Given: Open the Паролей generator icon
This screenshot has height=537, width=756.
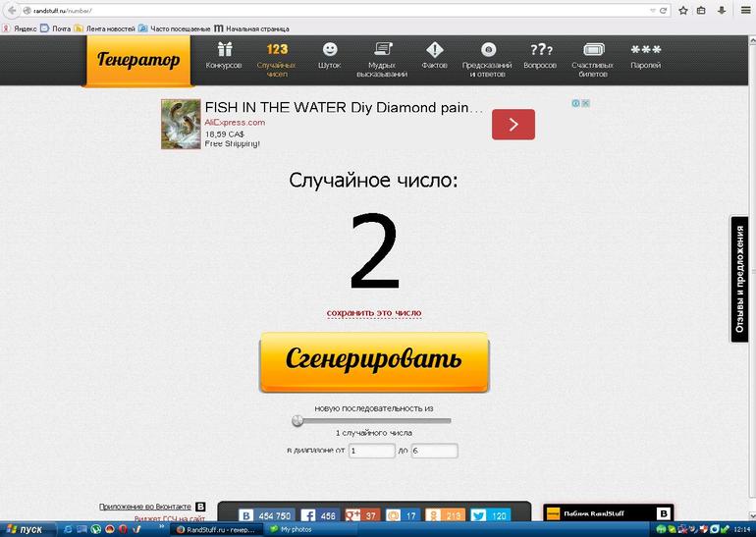Looking at the screenshot, I should click(645, 50).
